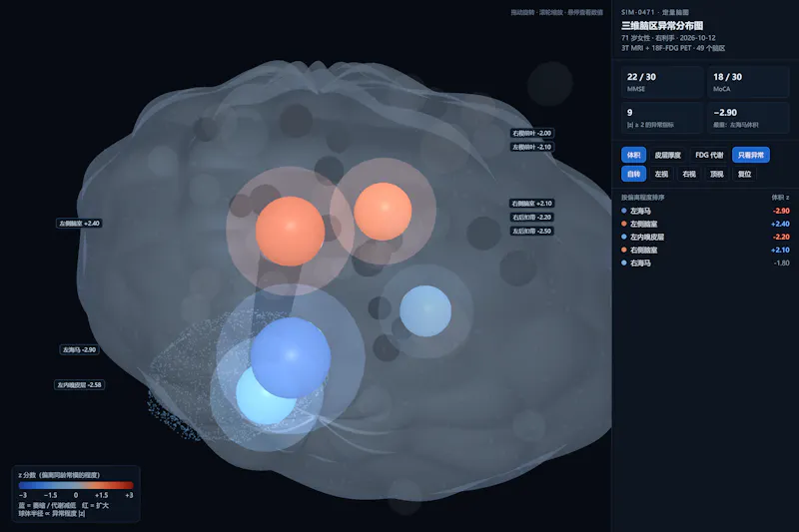Click the smaller right orange ventricle sphere

(x=383, y=212)
